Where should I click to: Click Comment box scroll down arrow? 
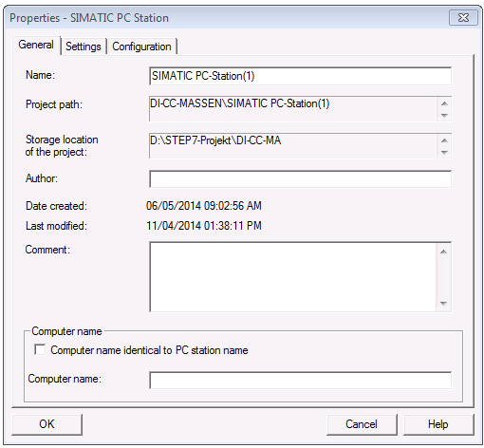[x=444, y=304]
